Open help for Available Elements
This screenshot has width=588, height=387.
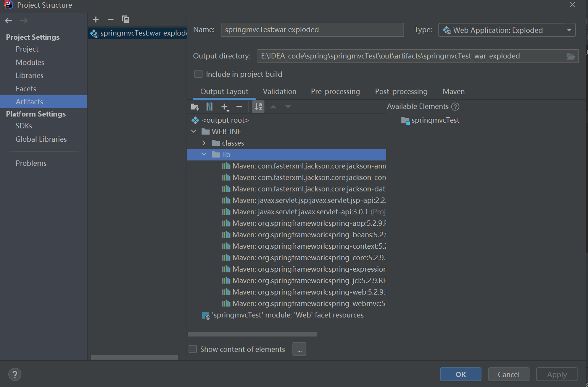[455, 107]
